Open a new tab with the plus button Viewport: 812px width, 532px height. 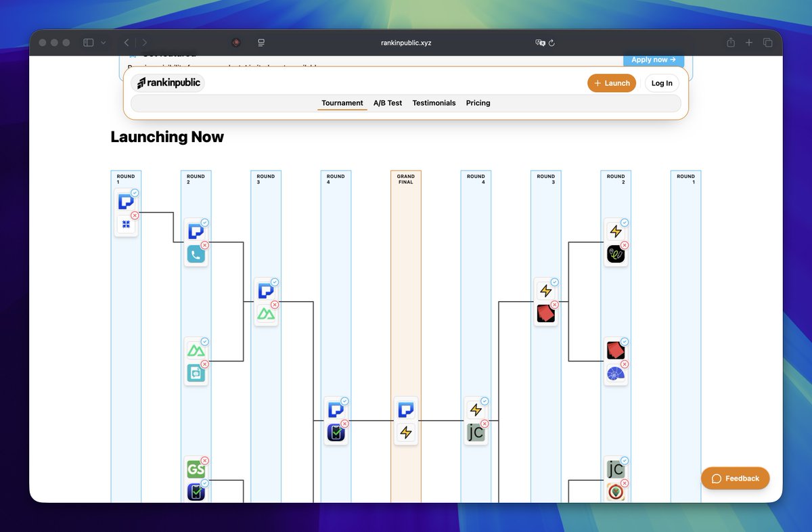tap(749, 43)
